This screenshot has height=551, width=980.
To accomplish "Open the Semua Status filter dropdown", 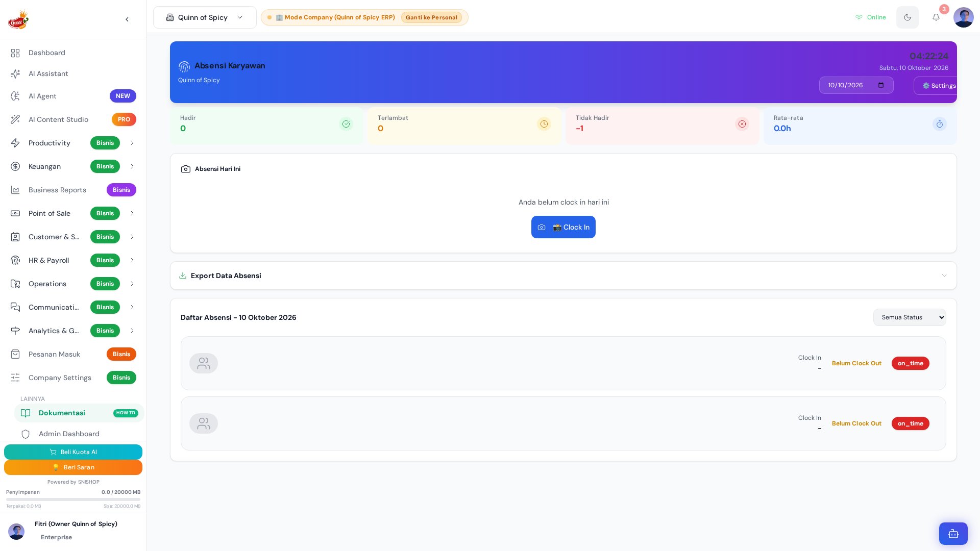I will pyautogui.click(x=910, y=317).
